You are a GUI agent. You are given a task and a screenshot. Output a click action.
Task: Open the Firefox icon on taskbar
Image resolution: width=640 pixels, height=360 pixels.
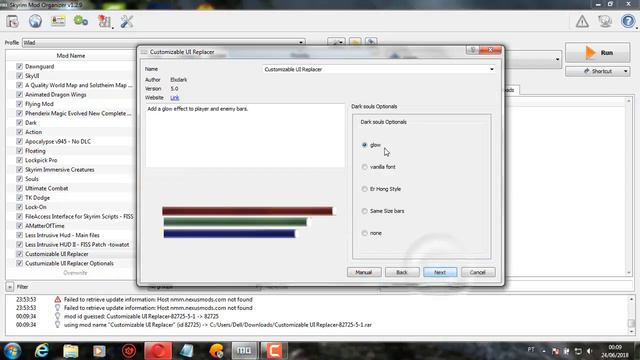point(216,351)
